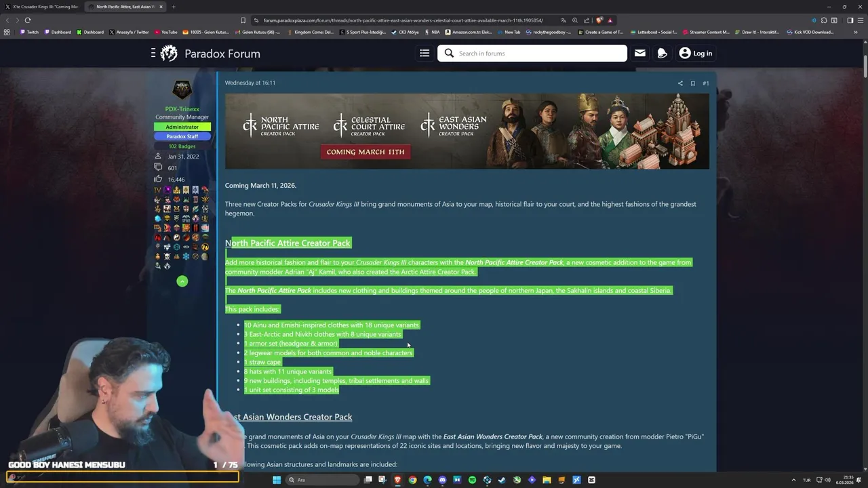Click the Windows taskbar search box

point(321,480)
